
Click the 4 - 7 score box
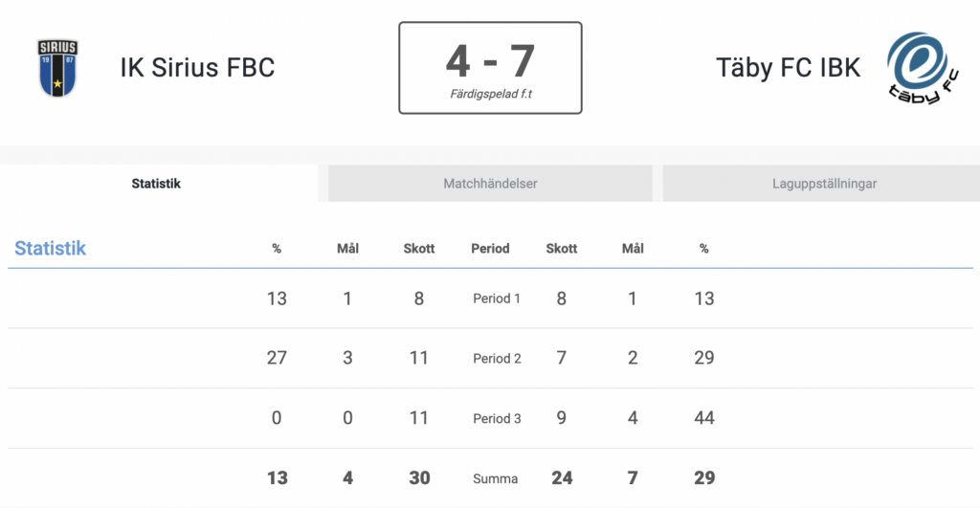pos(490,68)
